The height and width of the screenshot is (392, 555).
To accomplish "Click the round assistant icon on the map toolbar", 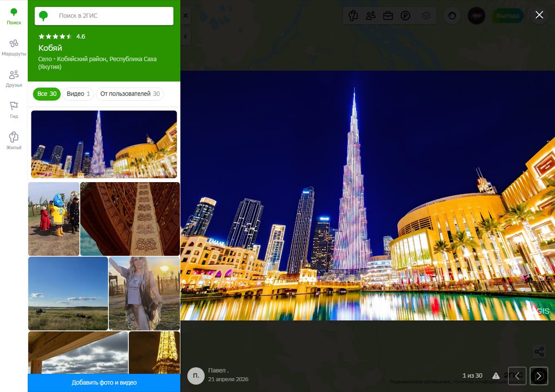I will pos(452,16).
